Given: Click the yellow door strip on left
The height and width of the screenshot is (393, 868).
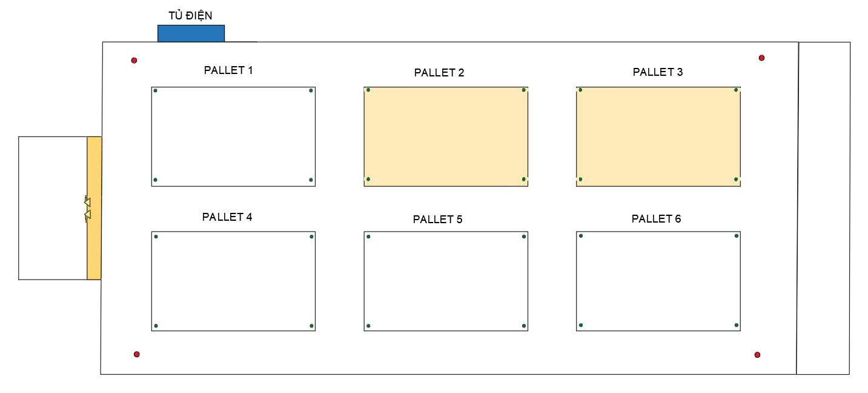Looking at the screenshot, I should coord(94,208).
